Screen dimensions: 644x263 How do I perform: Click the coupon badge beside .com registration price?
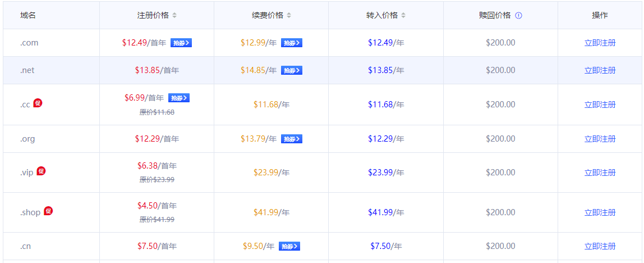181,43
